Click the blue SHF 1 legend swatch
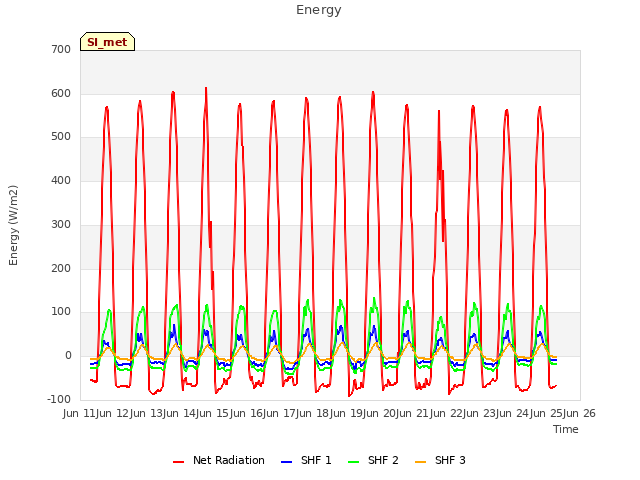 click(x=287, y=462)
